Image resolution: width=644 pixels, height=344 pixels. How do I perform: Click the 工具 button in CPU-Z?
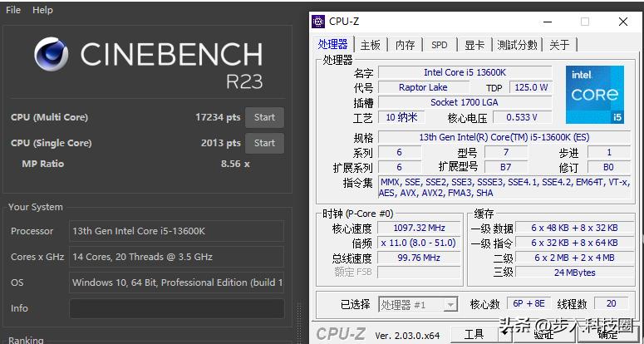click(474, 335)
